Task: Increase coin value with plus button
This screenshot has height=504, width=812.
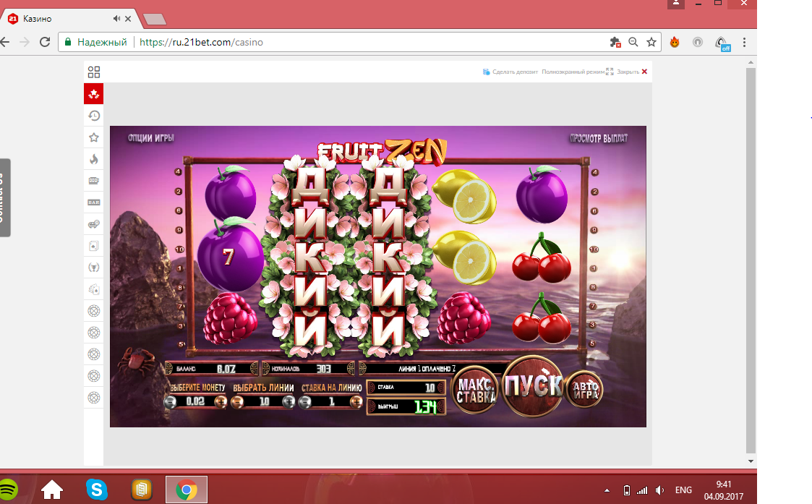Action: (221, 402)
